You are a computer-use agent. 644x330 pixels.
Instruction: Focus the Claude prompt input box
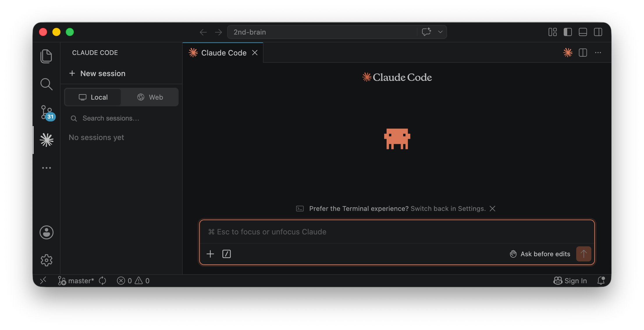point(397,232)
